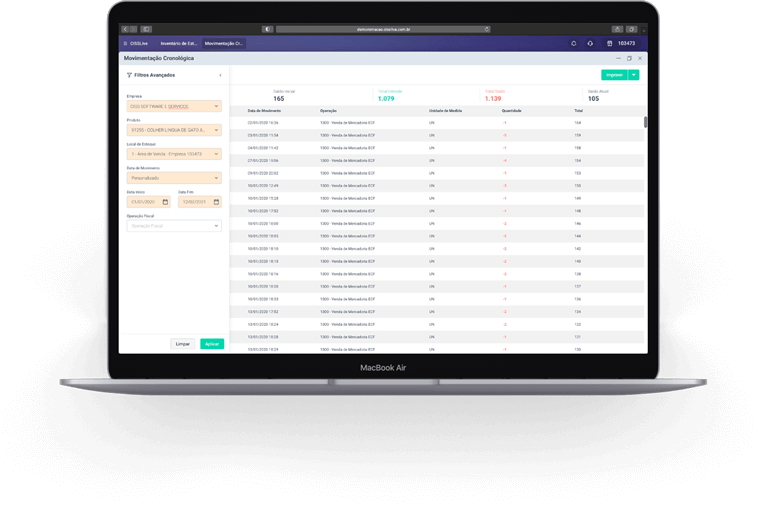Click the browser forward arrow
Image resolution: width=760 pixels, height=505 pixels.
pyautogui.click(x=133, y=29)
